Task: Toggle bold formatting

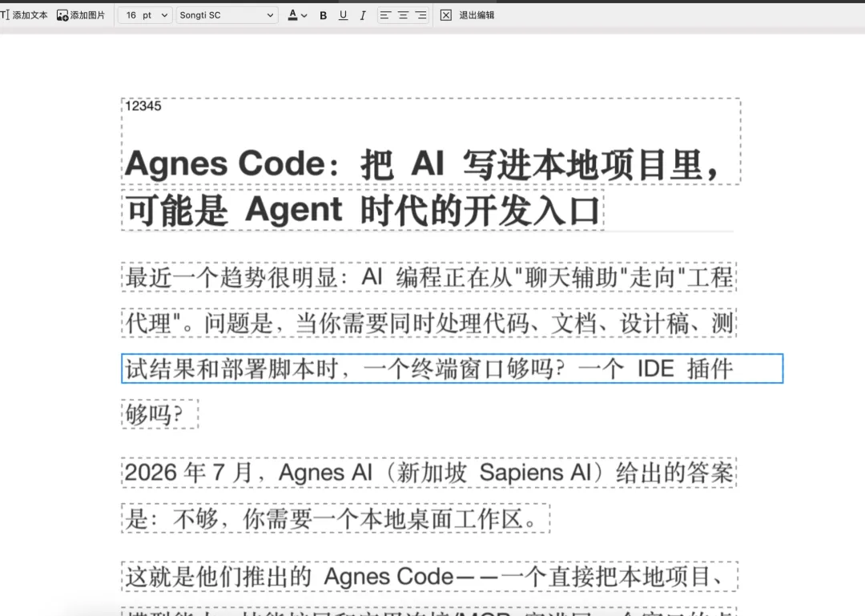Action: click(324, 15)
